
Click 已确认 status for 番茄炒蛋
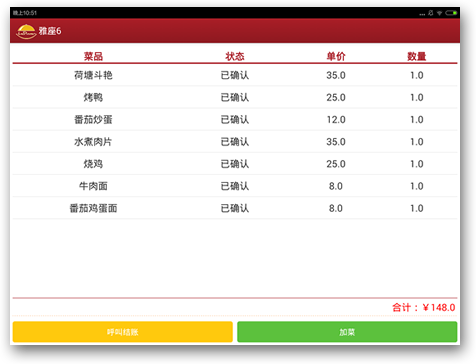[x=235, y=119]
